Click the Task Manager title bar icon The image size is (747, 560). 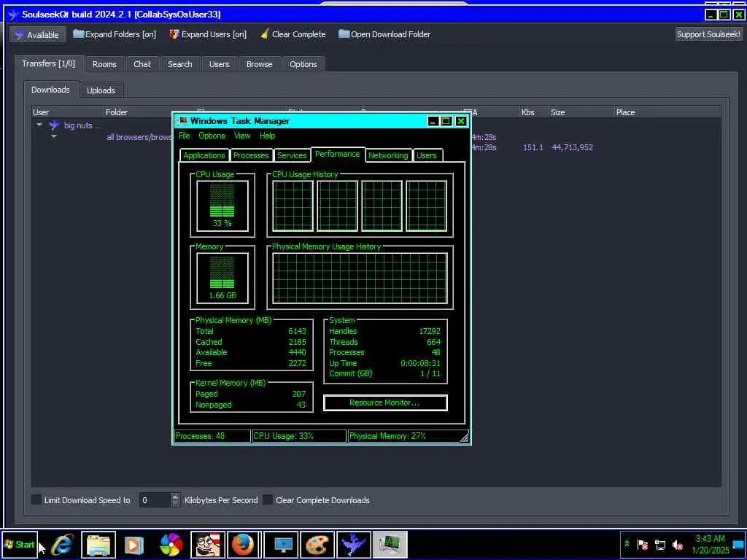click(x=182, y=121)
